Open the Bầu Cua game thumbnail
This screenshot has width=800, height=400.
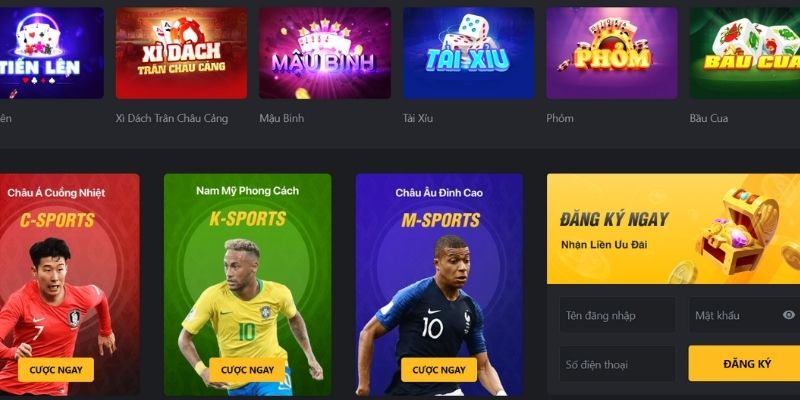tap(745, 53)
